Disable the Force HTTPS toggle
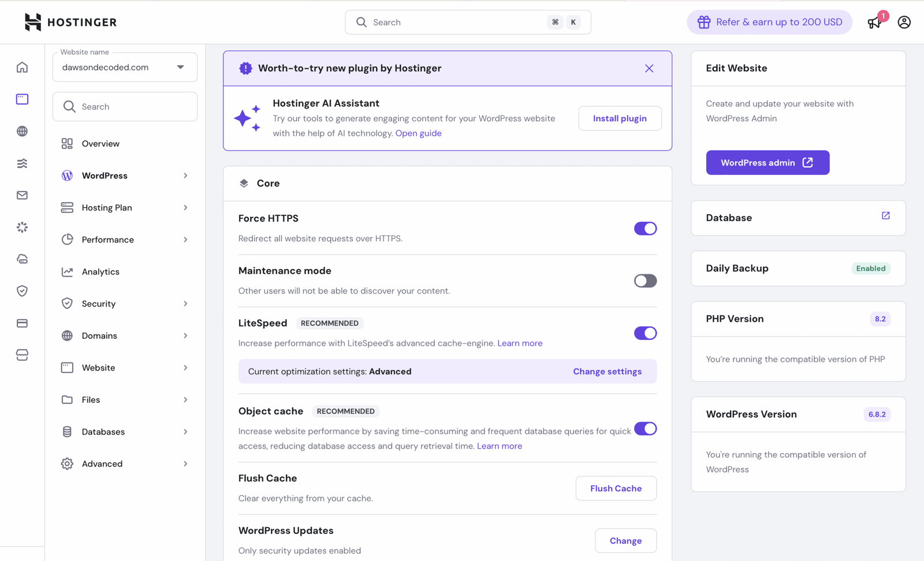Image resolution: width=924 pixels, height=561 pixels. (x=645, y=228)
